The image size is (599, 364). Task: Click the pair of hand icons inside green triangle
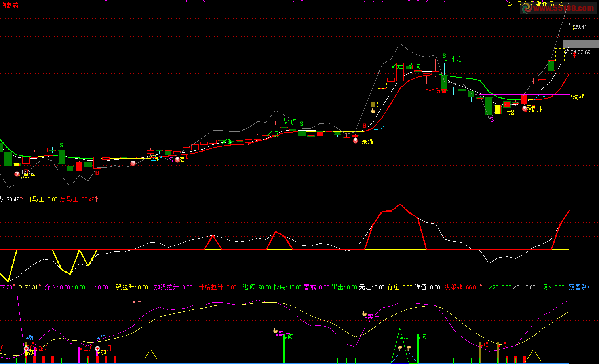click(x=404, y=348)
